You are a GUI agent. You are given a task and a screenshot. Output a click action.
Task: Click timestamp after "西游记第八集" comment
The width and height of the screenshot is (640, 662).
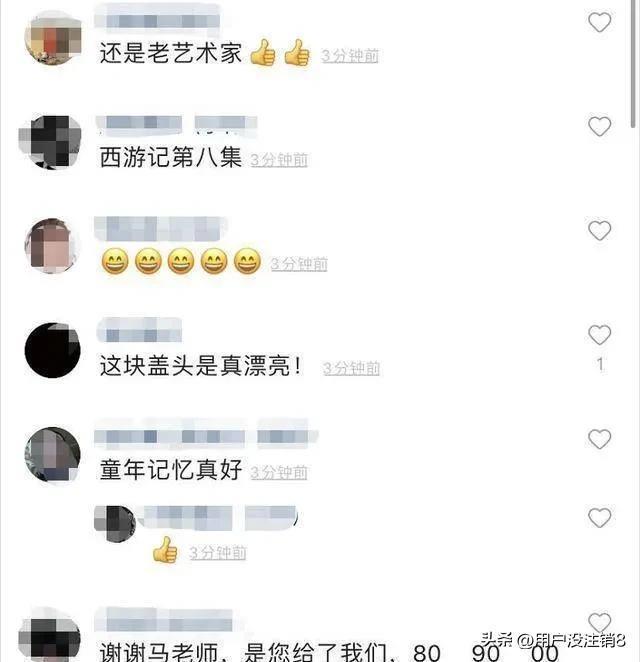pyautogui.click(x=279, y=160)
